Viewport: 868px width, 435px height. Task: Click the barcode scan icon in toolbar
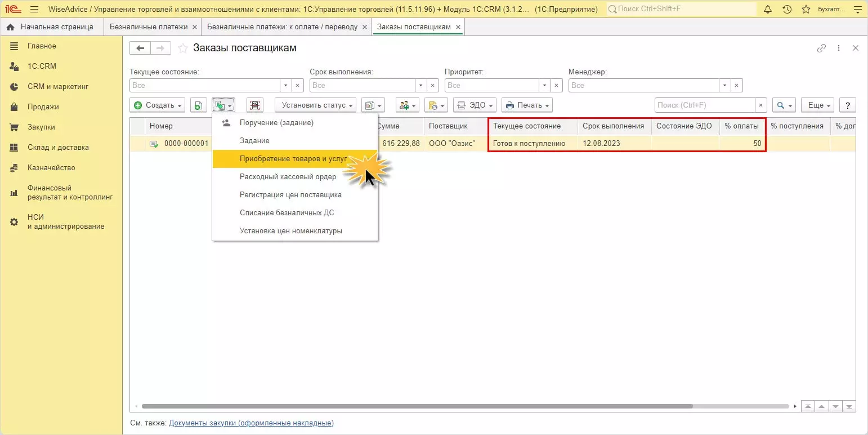pos(255,105)
